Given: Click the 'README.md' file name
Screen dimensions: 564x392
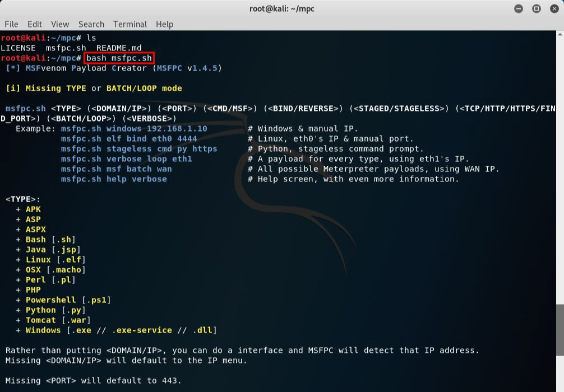Looking at the screenshot, I should 119,48.
